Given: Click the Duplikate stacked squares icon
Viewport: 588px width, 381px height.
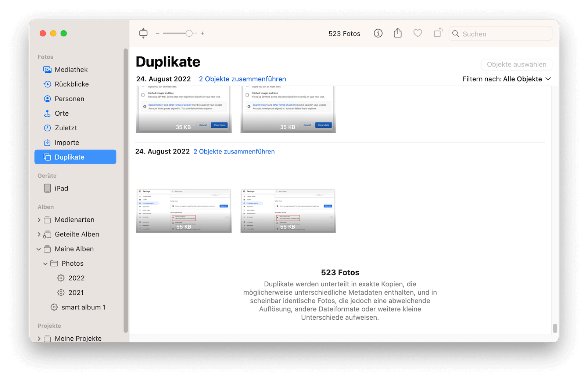Looking at the screenshot, I should click(47, 157).
